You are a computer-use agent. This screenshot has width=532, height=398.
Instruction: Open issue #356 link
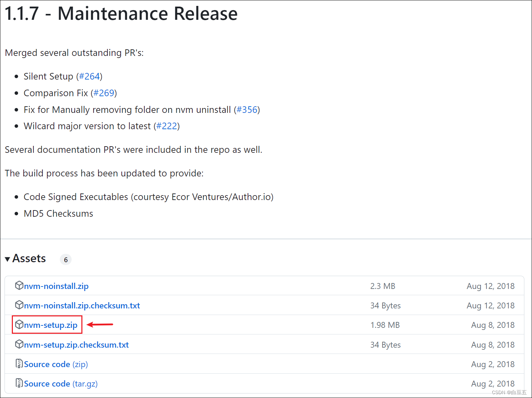[x=247, y=110]
